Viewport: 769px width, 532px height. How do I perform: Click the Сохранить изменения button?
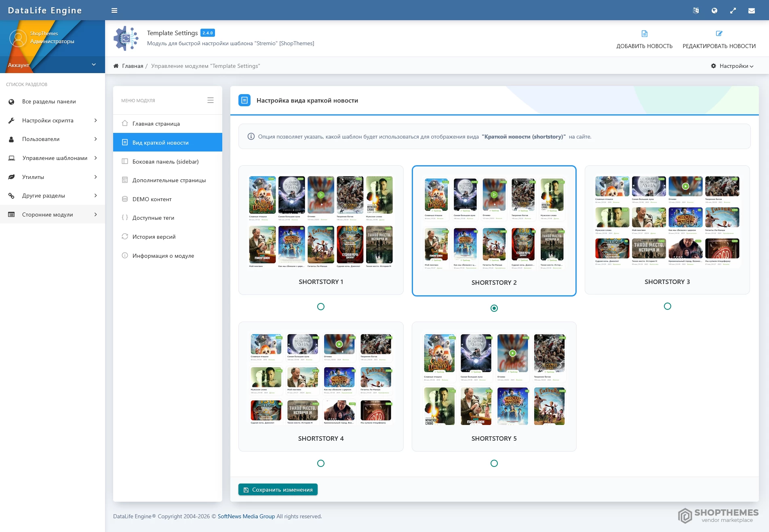278,490
